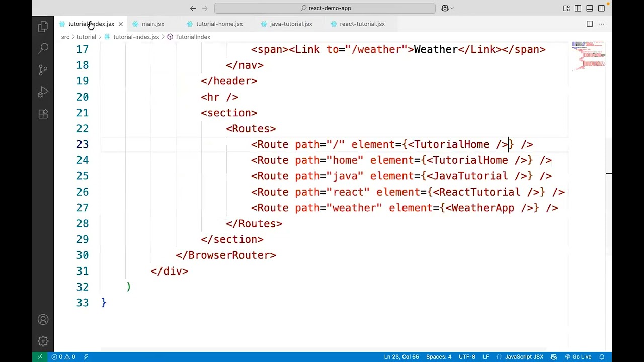
Task: Click the ports/forwarding icon in the status bar
Action: pos(86,357)
